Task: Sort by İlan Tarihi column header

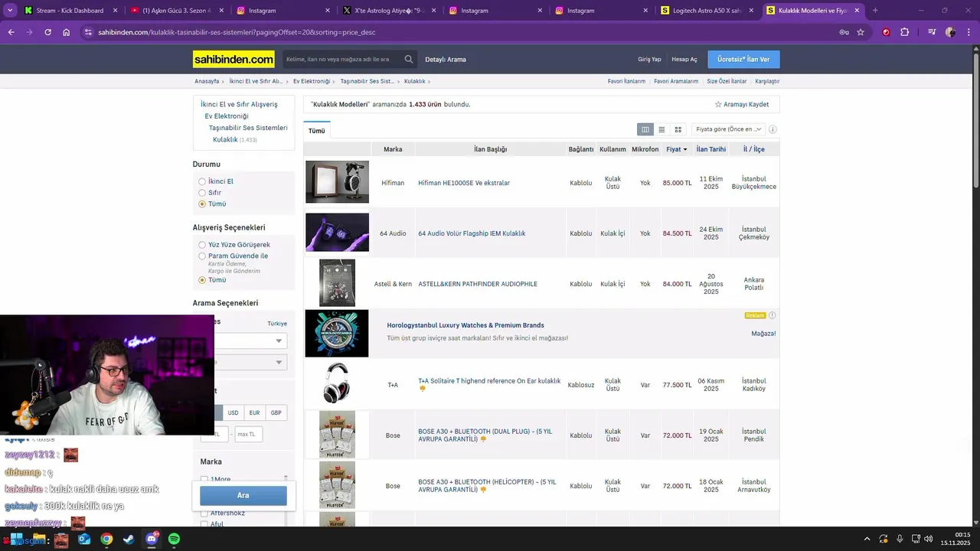Action: coord(711,149)
